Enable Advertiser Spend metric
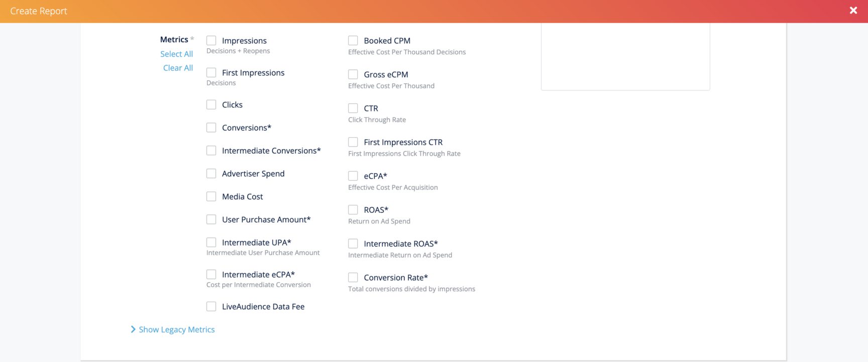 point(211,174)
